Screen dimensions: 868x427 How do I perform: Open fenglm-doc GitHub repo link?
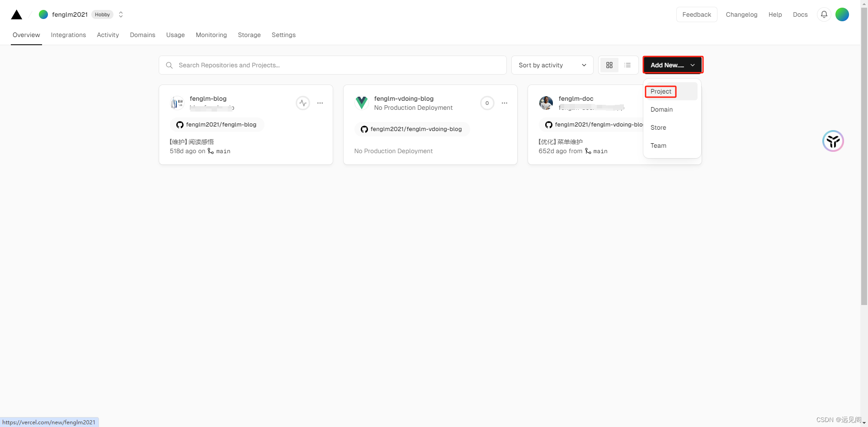(591, 125)
